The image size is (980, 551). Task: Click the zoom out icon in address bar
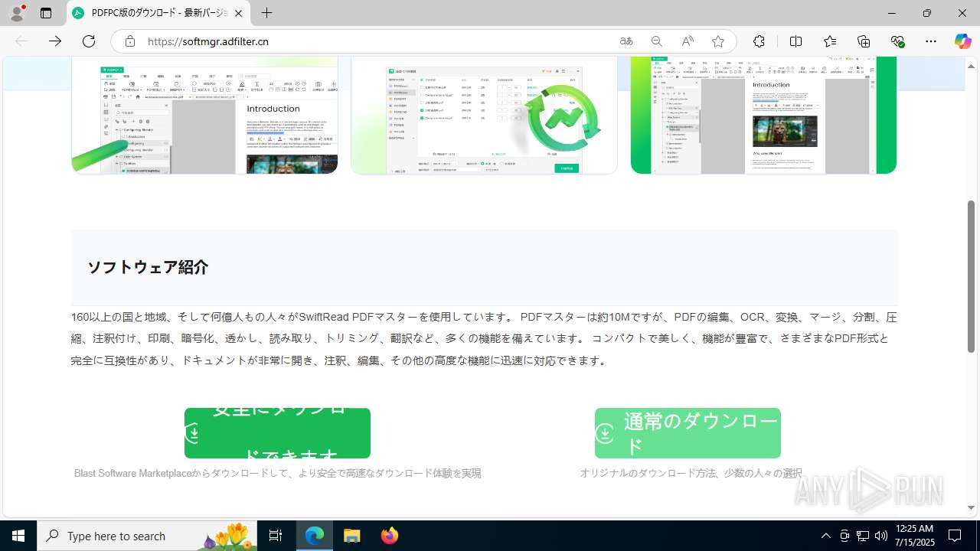coord(656,41)
